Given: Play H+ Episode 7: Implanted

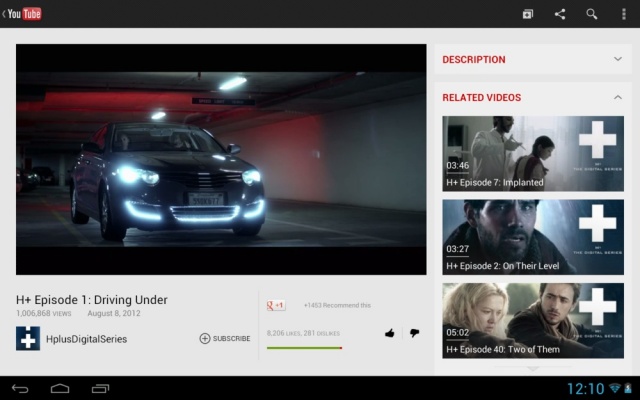Looking at the screenshot, I should click(x=533, y=153).
